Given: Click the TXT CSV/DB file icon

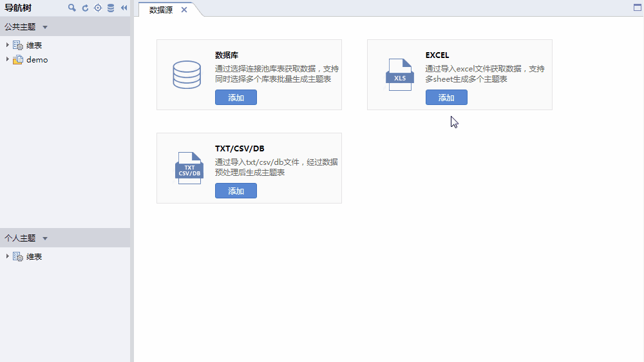Looking at the screenshot, I should tap(189, 168).
